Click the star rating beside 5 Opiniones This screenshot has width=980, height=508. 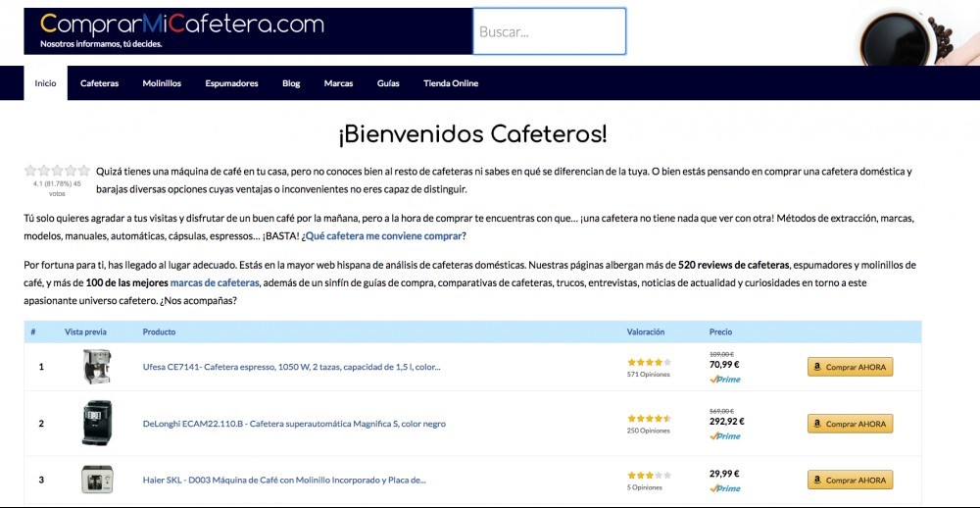pos(649,475)
